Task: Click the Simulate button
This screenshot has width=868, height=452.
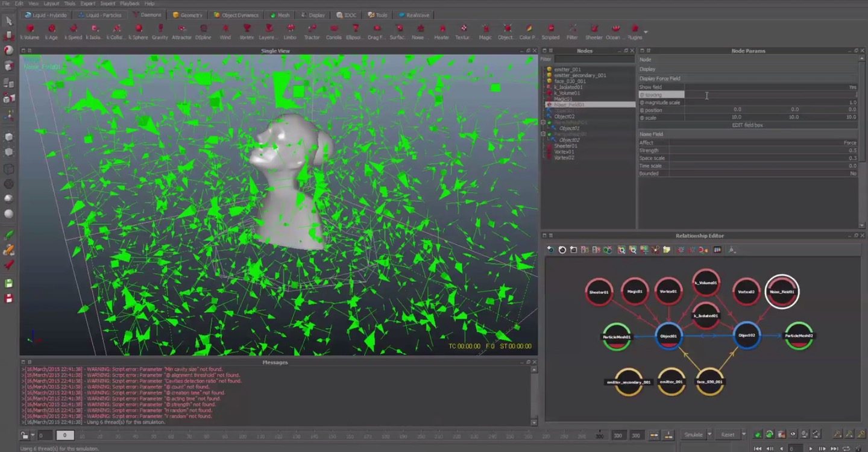Action: tap(693, 435)
